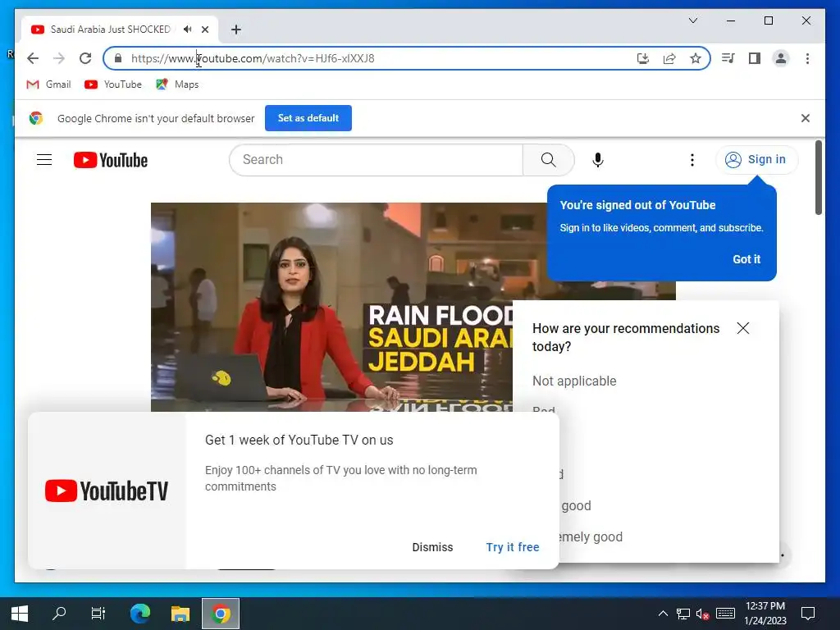Open the YouTube bookmark

click(113, 84)
